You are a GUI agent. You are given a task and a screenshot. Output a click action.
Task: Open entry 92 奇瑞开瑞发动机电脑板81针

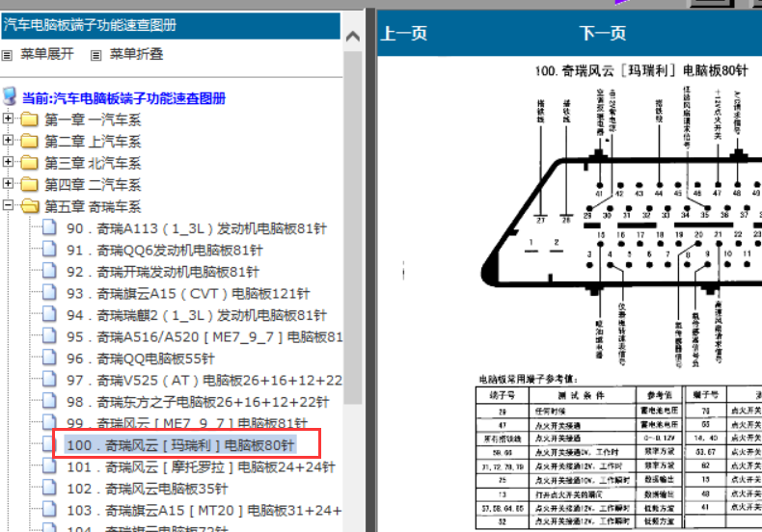[x=163, y=272]
